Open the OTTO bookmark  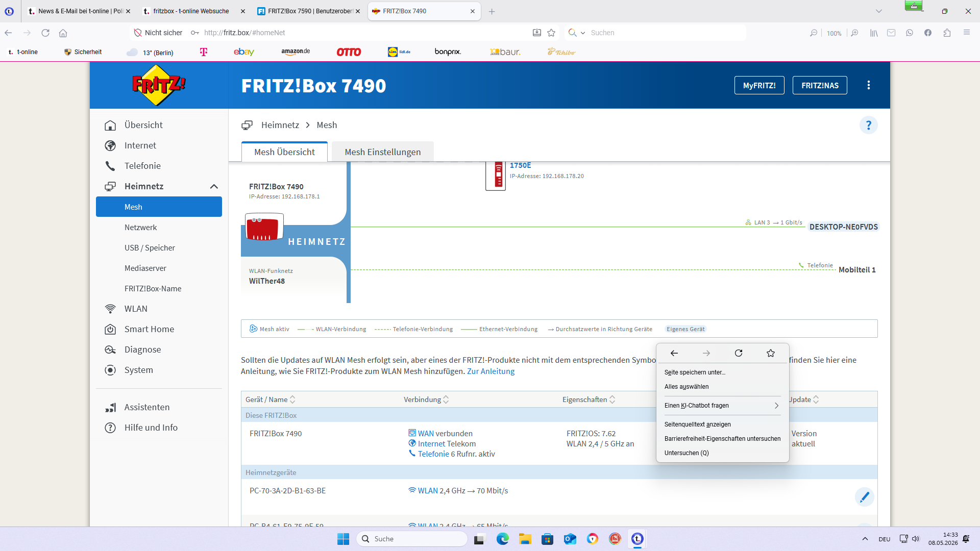click(x=349, y=52)
